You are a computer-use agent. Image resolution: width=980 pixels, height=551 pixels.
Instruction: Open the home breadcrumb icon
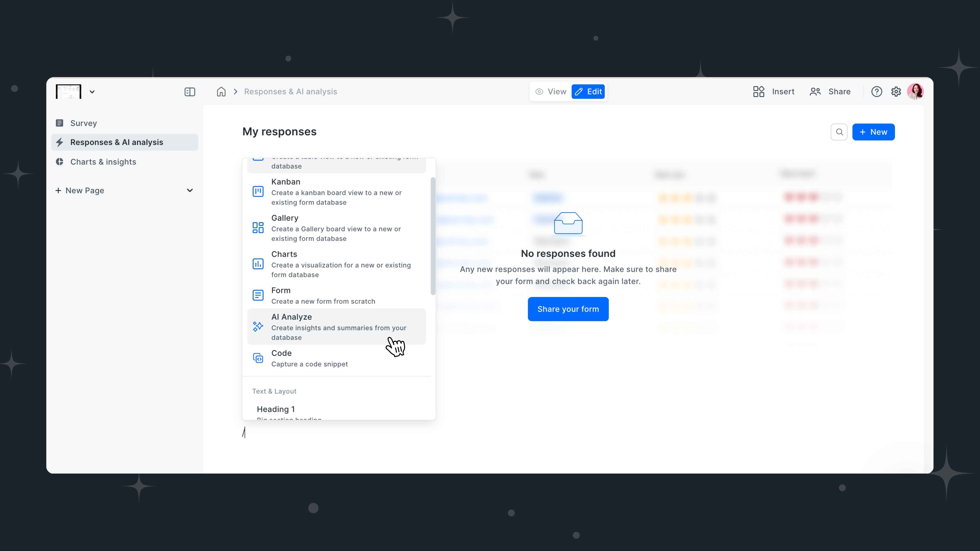pyautogui.click(x=221, y=92)
